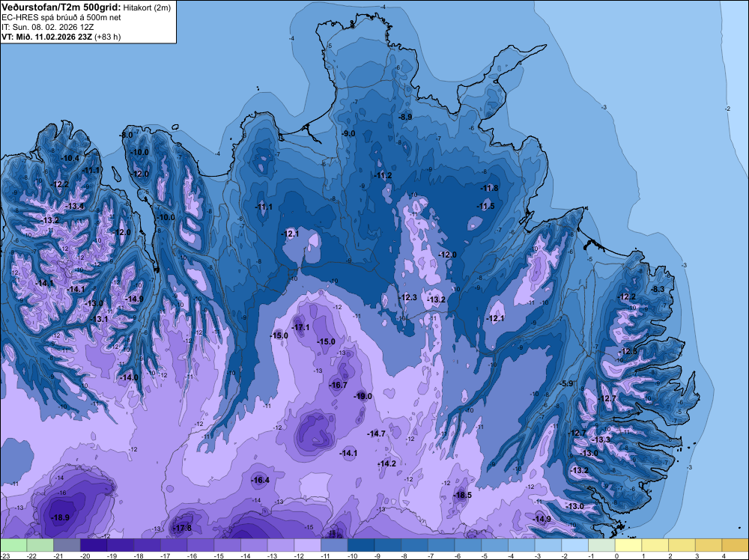Click the -19.0 temperature value
This screenshot has height=560, width=749.
363,396
